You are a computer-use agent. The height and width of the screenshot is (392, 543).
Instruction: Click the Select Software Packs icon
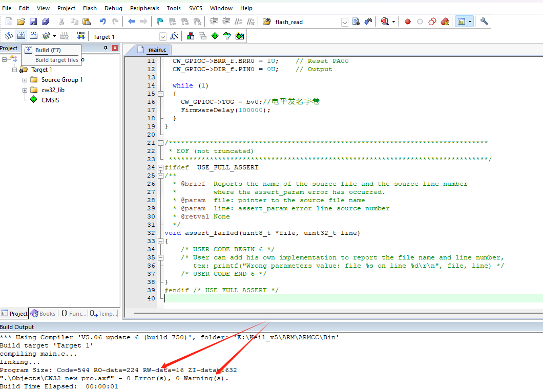pos(227,36)
